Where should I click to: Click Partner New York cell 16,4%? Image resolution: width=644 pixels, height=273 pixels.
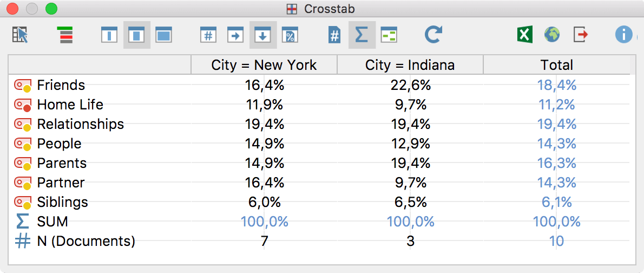[265, 182]
